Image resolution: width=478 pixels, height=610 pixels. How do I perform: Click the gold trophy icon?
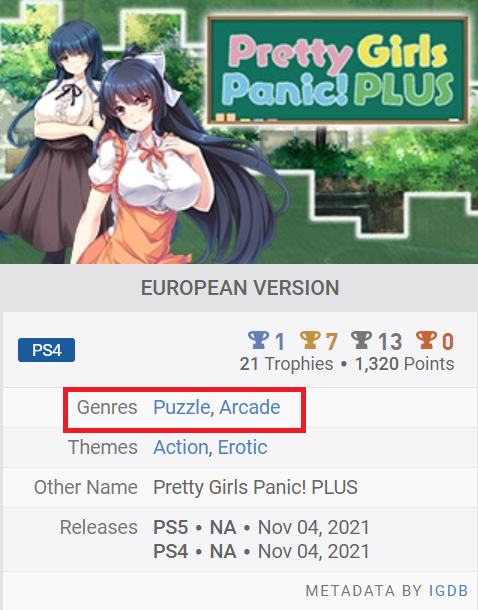[310, 340]
